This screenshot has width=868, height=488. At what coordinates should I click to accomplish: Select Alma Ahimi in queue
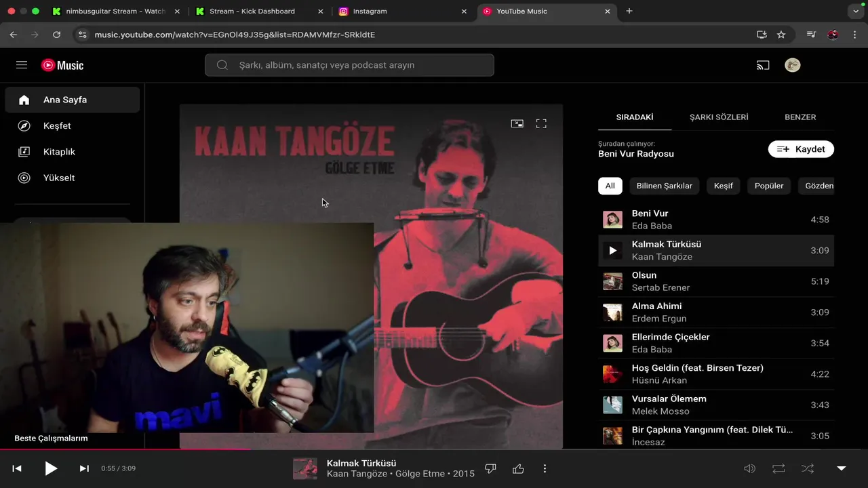coord(716,312)
